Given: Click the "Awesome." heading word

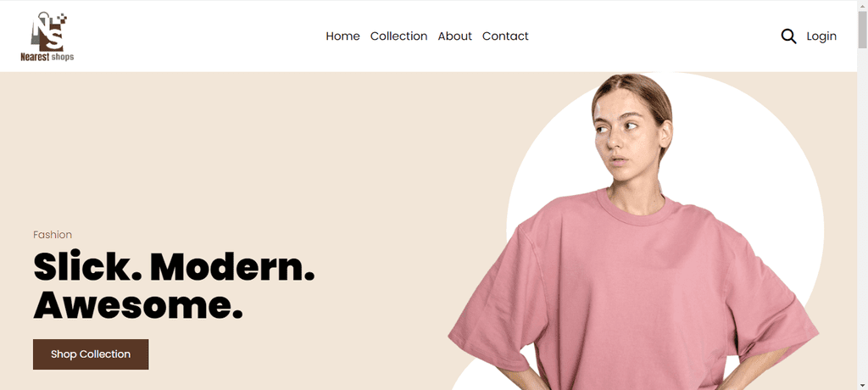Looking at the screenshot, I should [138, 305].
